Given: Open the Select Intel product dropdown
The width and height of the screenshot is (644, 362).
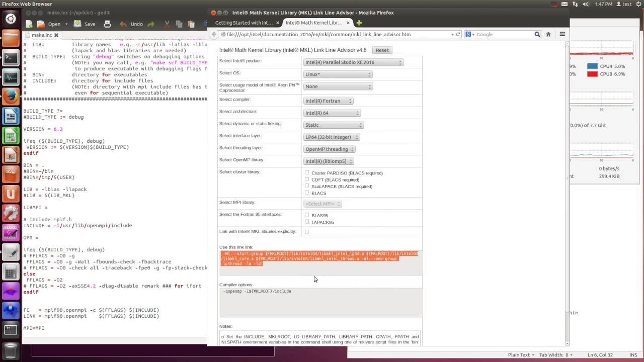Looking at the screenshot, I should 354,62.
